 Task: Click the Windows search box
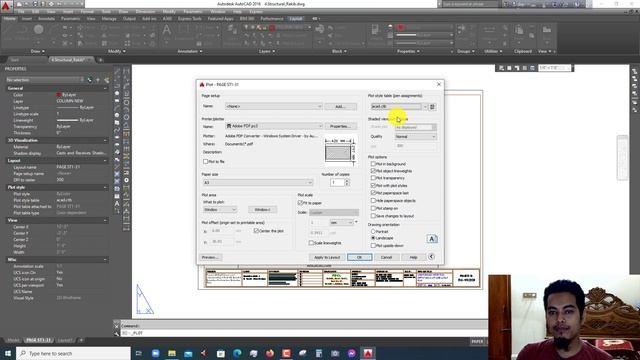73,353
